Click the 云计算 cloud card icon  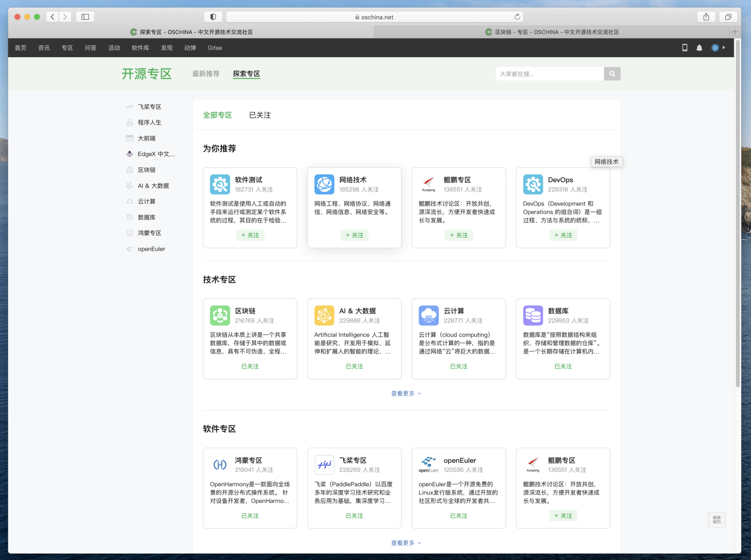click(429, 315)
